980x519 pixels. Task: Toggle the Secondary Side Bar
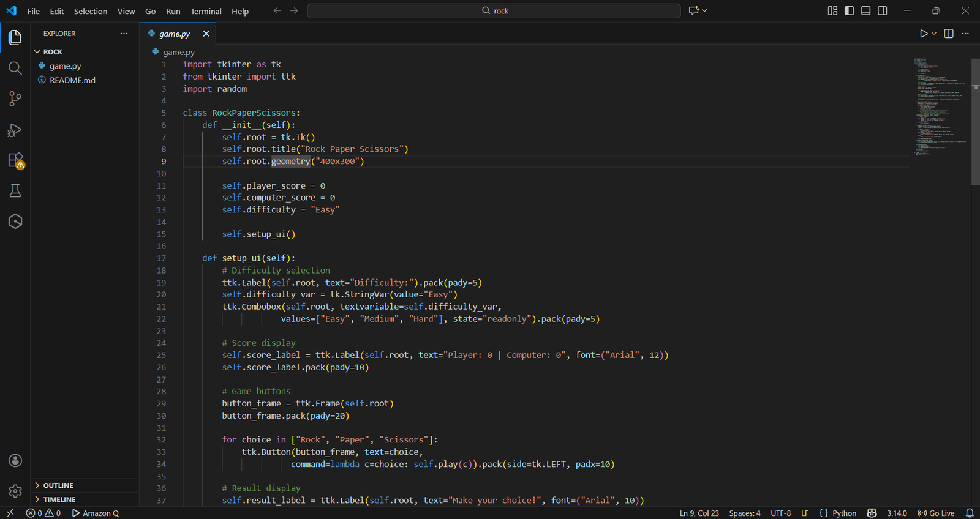882,11
